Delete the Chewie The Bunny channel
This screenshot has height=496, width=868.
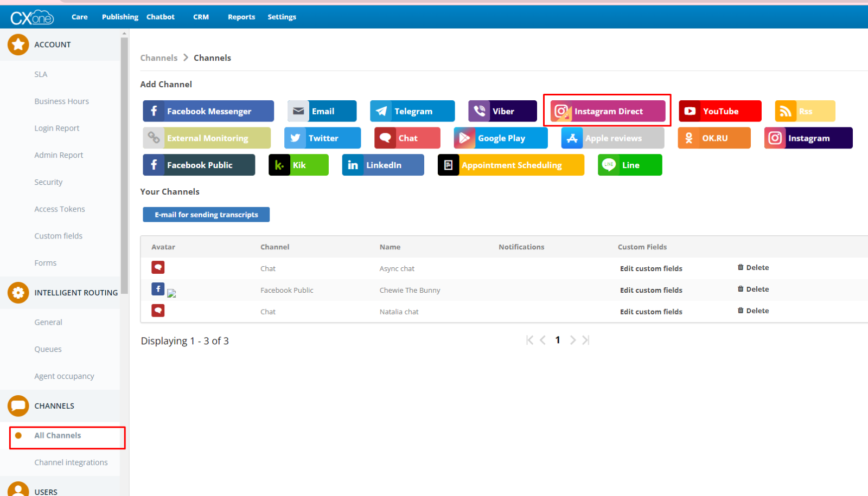(753, 289)
